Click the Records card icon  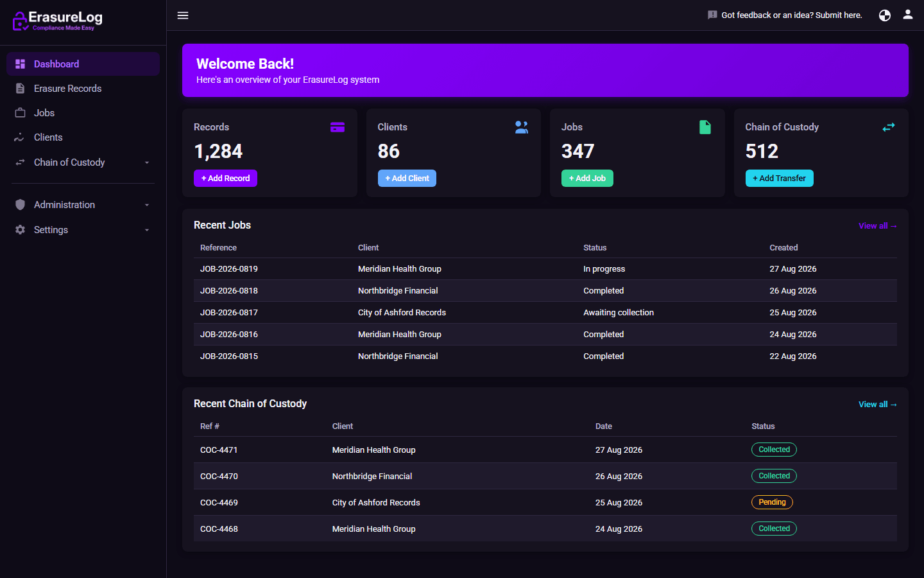(x=338, y=127)
